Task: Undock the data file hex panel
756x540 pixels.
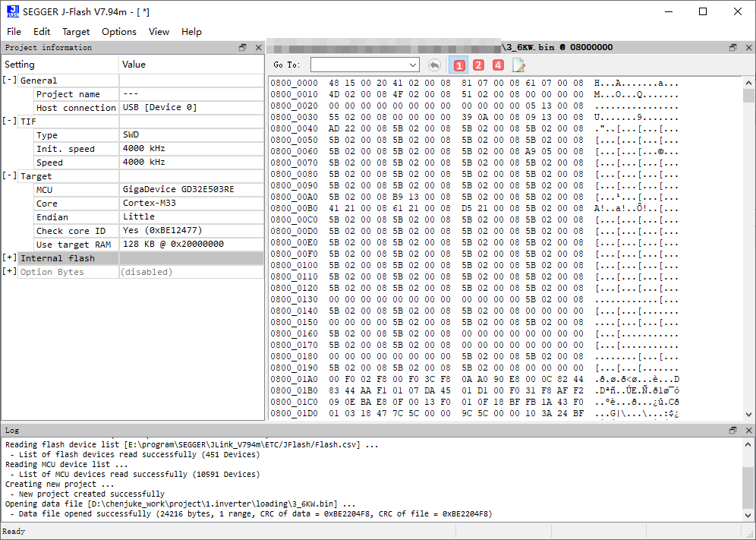Action: click(x=733, y=47)
